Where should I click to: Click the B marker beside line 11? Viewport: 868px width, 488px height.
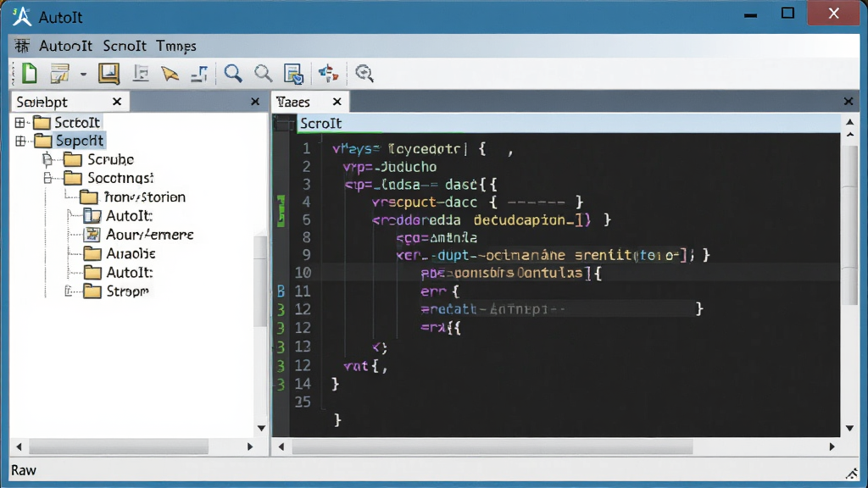tap(281, 291)
